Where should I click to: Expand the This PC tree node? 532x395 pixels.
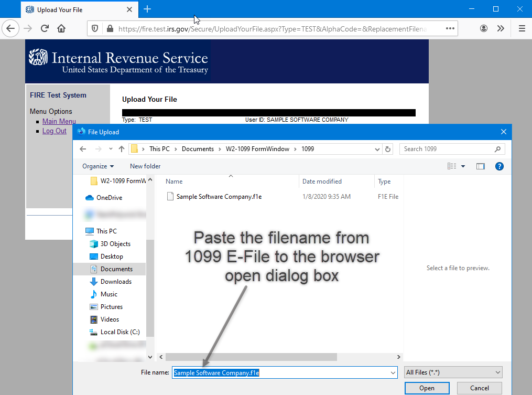(x=79, y=231)
